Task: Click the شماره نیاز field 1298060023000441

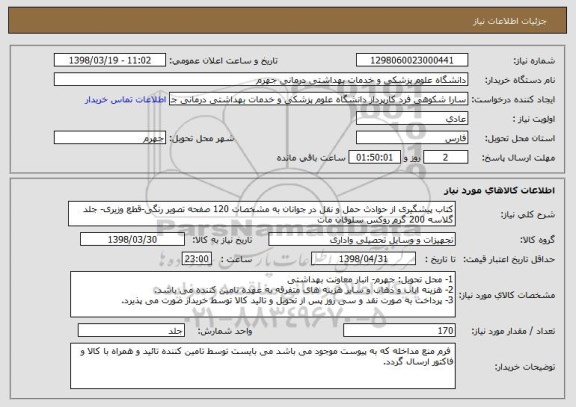Action: [412, 60]
